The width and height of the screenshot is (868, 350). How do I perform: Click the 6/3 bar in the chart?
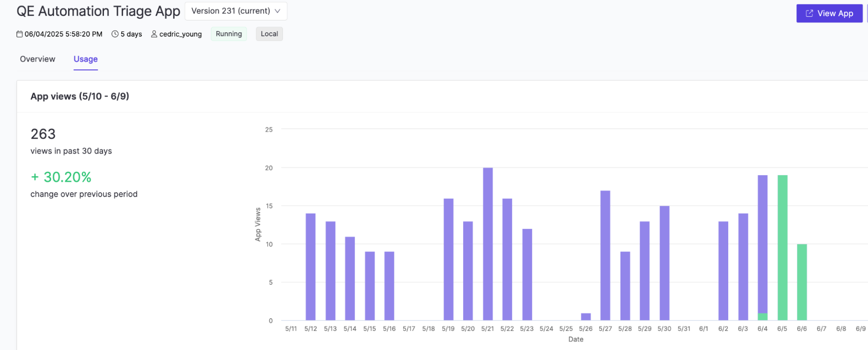[743, 267]
